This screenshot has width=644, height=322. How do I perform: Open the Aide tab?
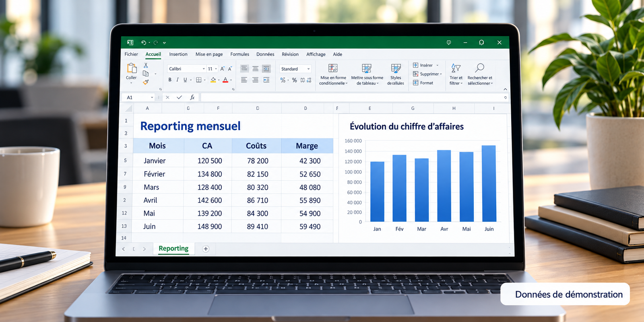[338, 54]
